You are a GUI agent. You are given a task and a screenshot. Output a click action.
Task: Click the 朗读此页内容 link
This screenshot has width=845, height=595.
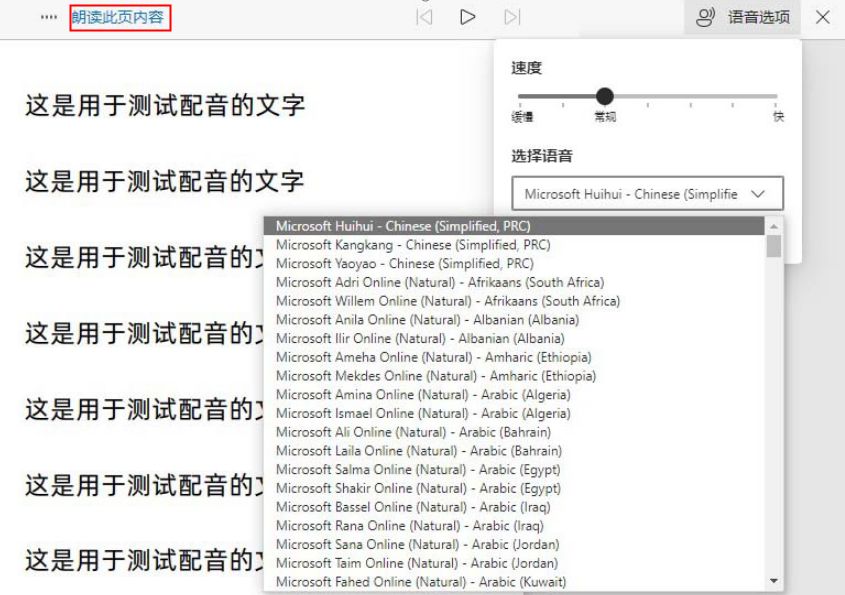pyautogui.click(x=117, y=17)
